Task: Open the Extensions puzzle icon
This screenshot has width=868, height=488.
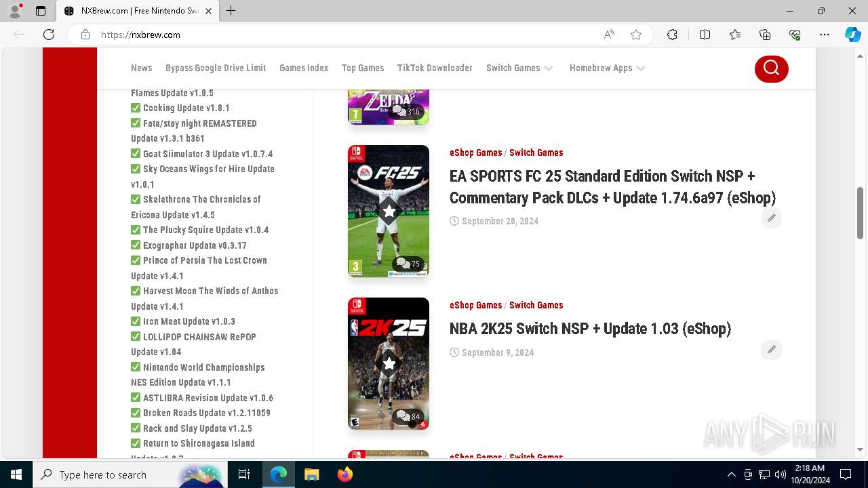Action: 672,35
